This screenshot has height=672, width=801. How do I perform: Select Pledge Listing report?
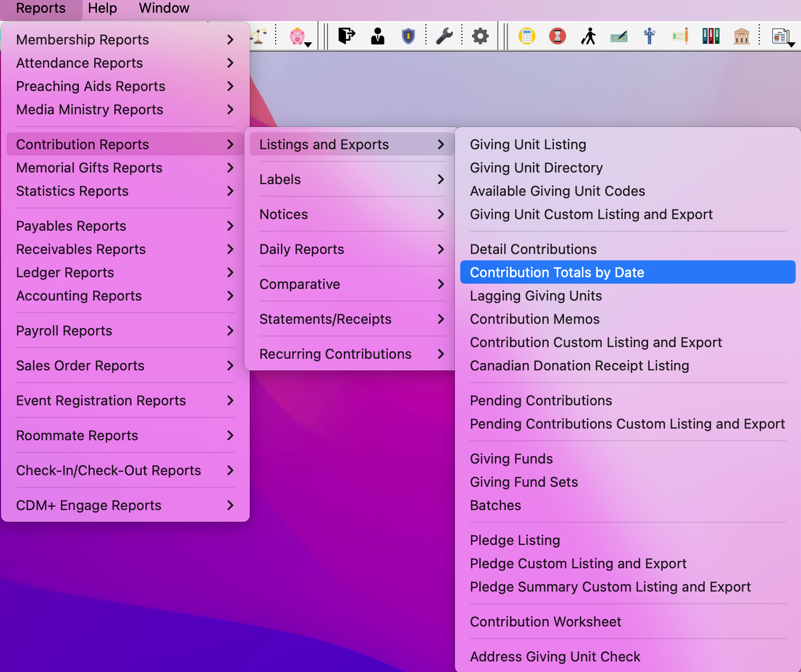pos(515,540)
